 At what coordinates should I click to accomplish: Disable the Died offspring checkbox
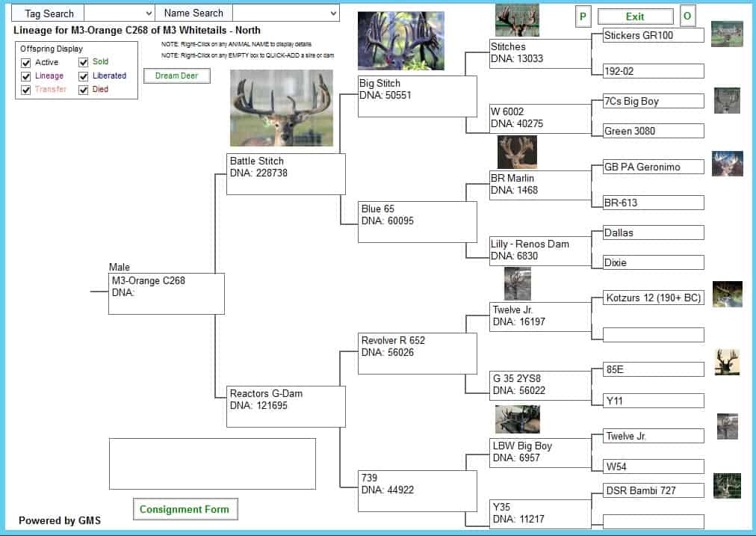coord(84,90)
